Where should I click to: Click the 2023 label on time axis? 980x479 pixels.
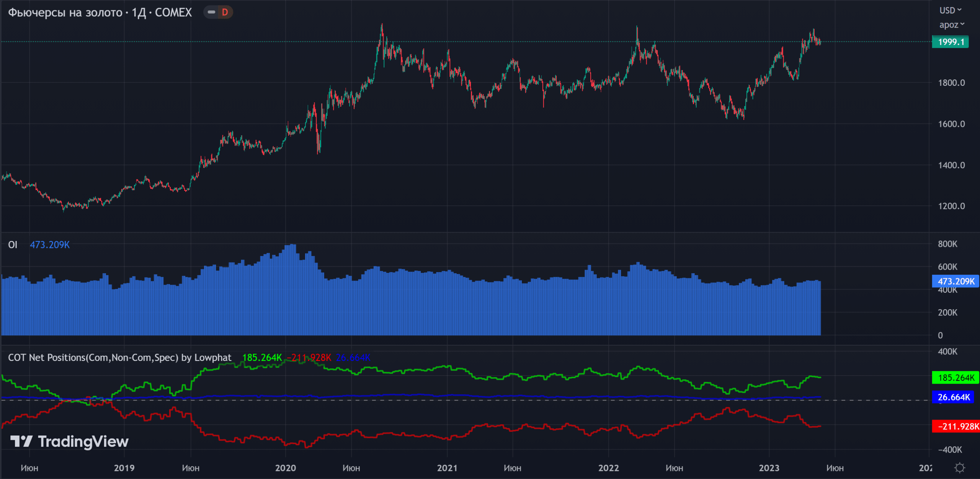click(769, 468)
